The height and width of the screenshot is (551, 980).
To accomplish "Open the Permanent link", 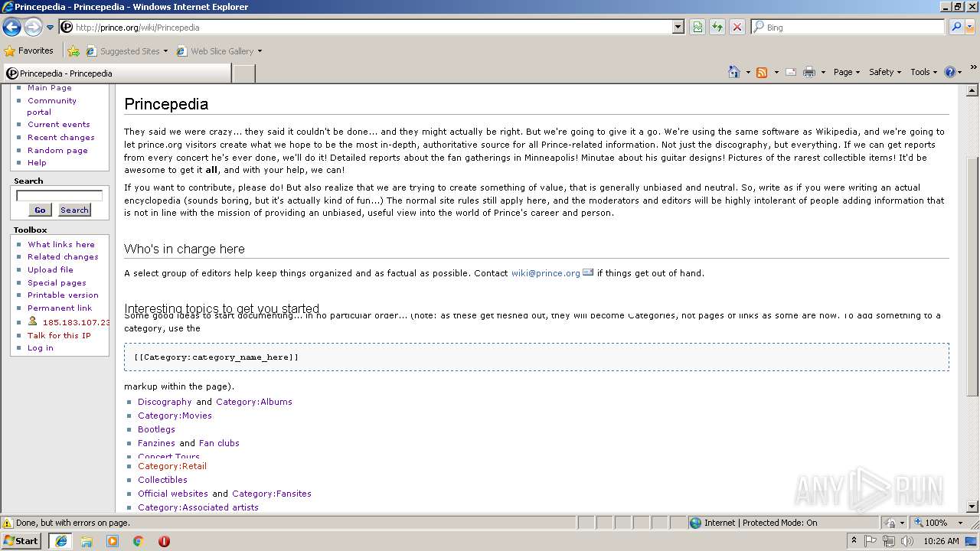I will (x=60, y=308).
